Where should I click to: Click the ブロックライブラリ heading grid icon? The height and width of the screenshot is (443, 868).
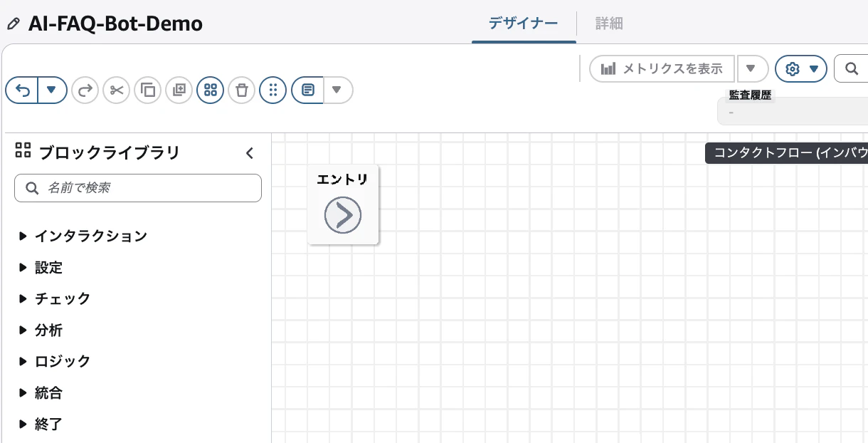click(x=23, y=150)
